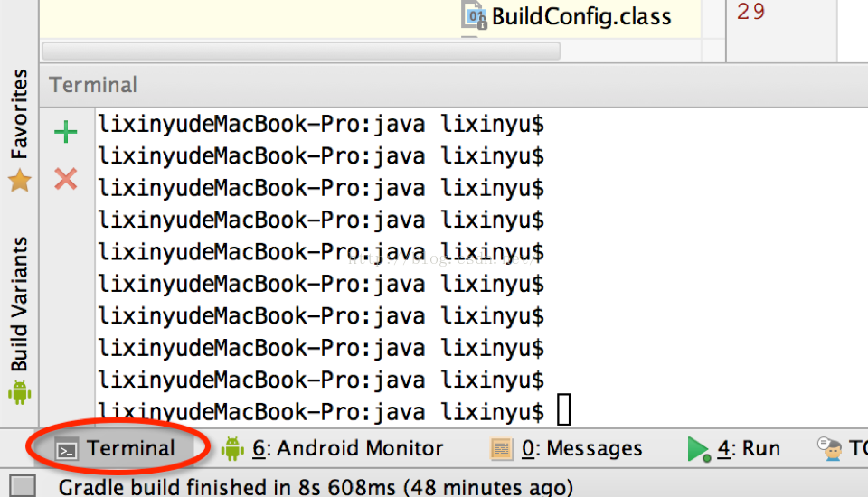Open the Android Monitor tab
868x497 pixels.
[332, 448]
